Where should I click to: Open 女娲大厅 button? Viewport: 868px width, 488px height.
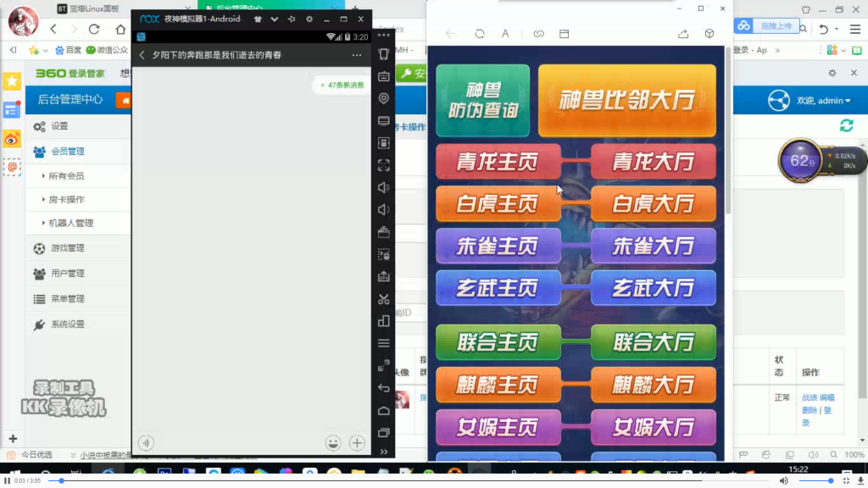654,427
